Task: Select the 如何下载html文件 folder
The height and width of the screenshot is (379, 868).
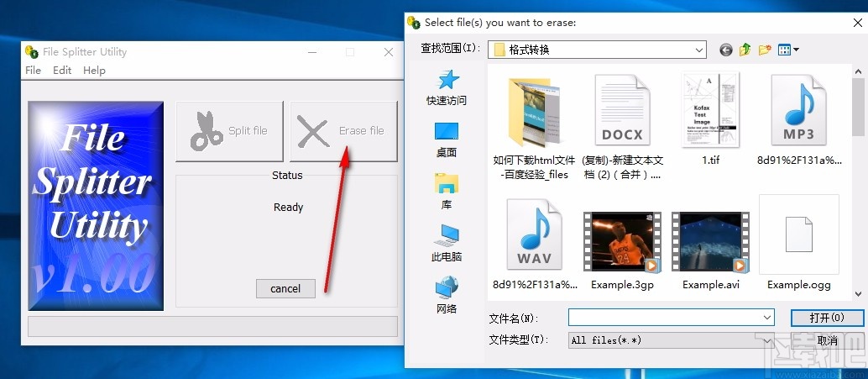Action: point(534,128)
